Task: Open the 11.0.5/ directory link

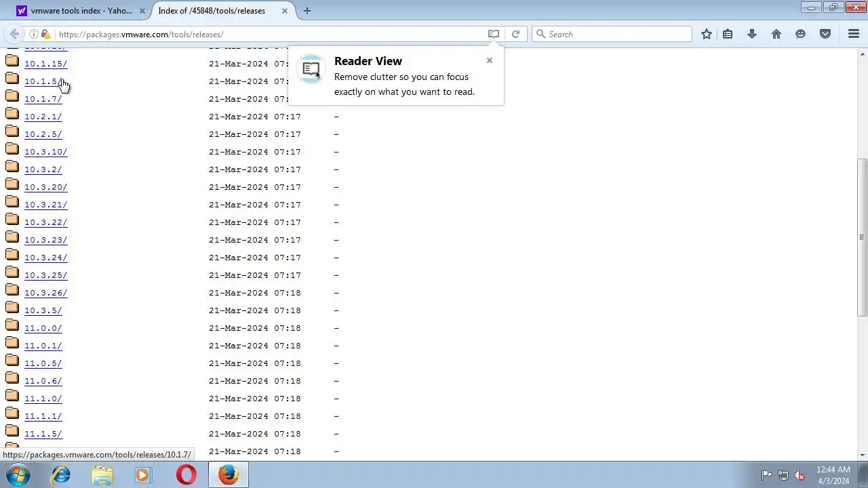Action: [x=43, y=363]
